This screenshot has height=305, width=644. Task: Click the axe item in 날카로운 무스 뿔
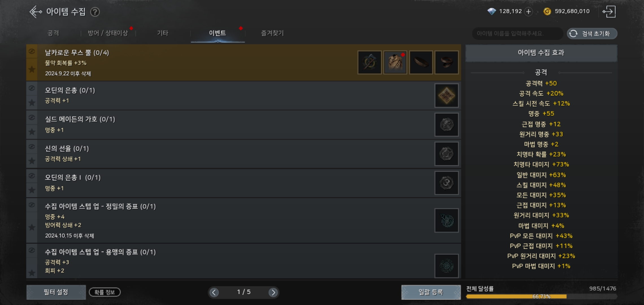click(369, 62)
